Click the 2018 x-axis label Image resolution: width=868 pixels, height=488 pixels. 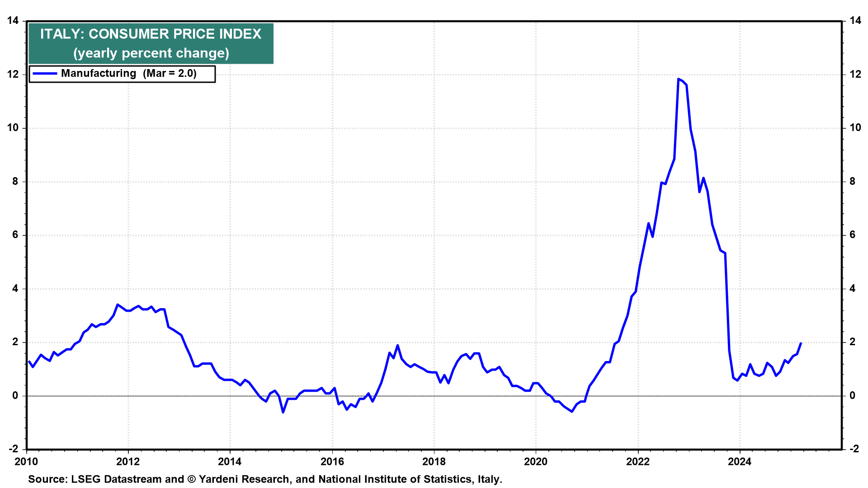click(x=434, y=461)
